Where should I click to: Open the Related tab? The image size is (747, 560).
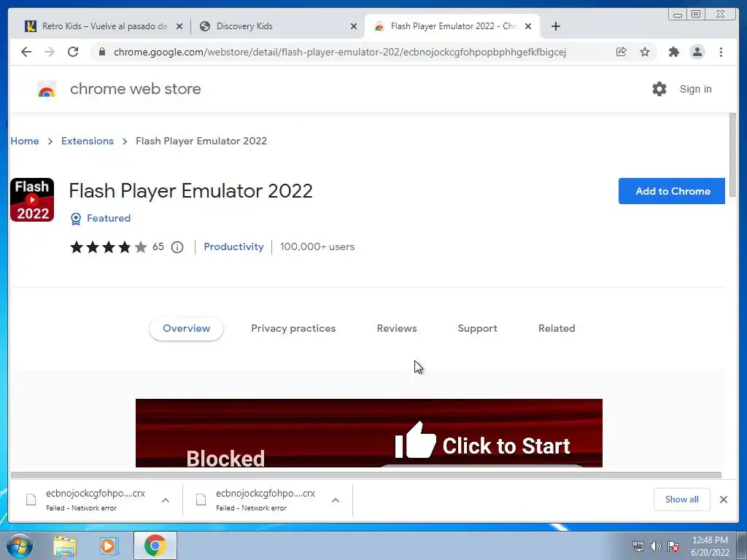[557, 329]
